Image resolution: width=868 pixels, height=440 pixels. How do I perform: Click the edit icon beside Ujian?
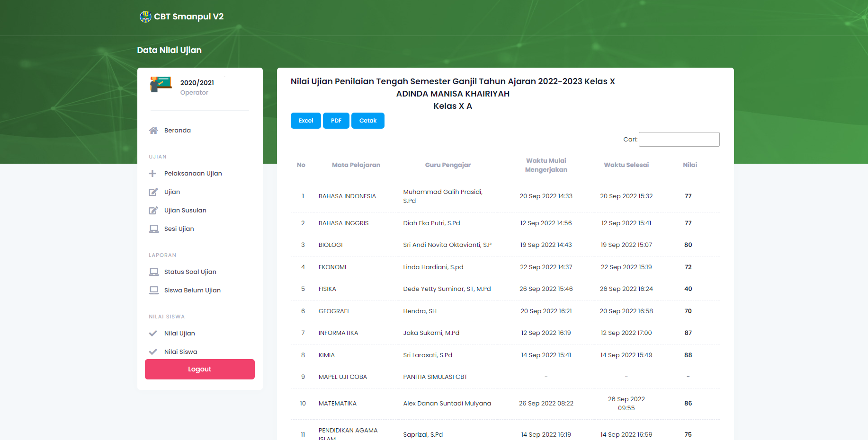pyautogui.click(x=153, y=192)
